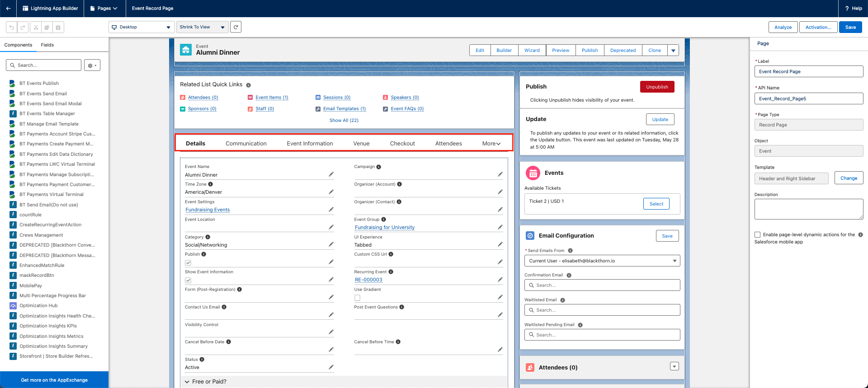Click the components Search field
Viewport: 868px width, 388px height.
pyautogui.click(x=44, y=65)
